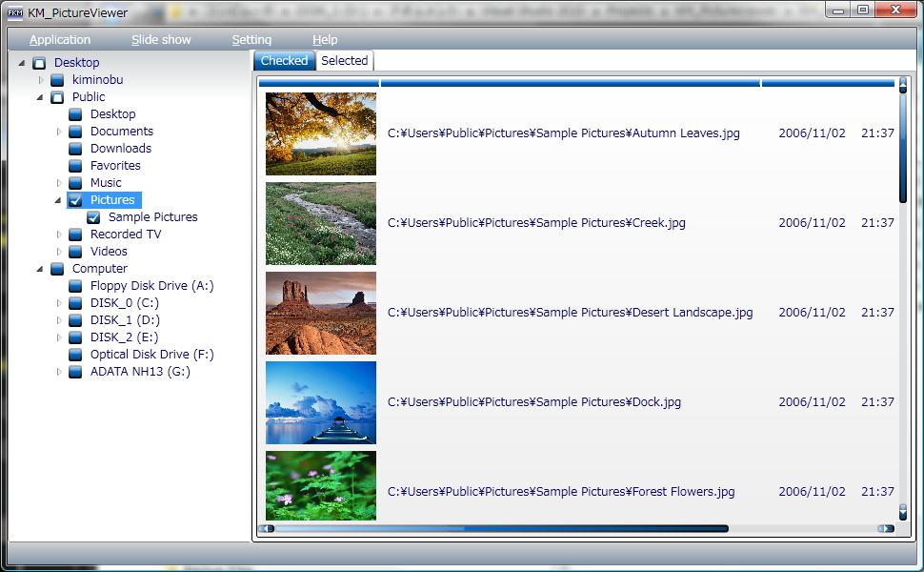Click the Downloads folder icon
Image resolution: width=924 pixels, height=572 pixels.
[75, 149]
